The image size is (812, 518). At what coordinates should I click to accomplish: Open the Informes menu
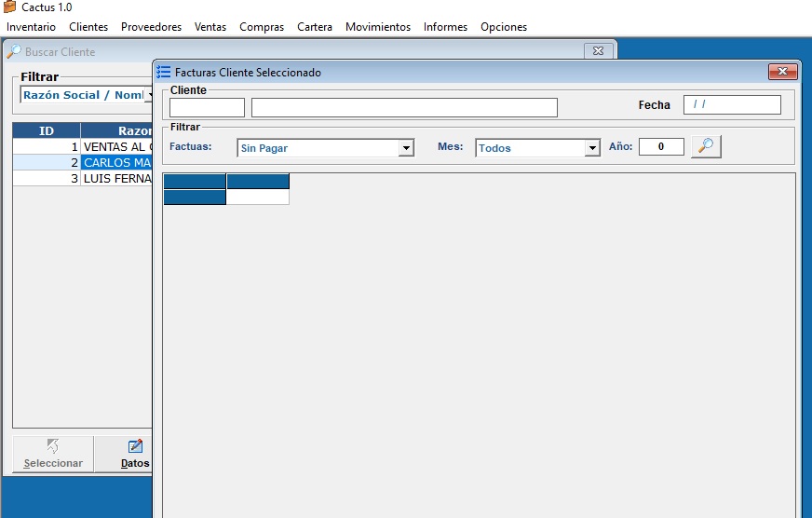445,27
